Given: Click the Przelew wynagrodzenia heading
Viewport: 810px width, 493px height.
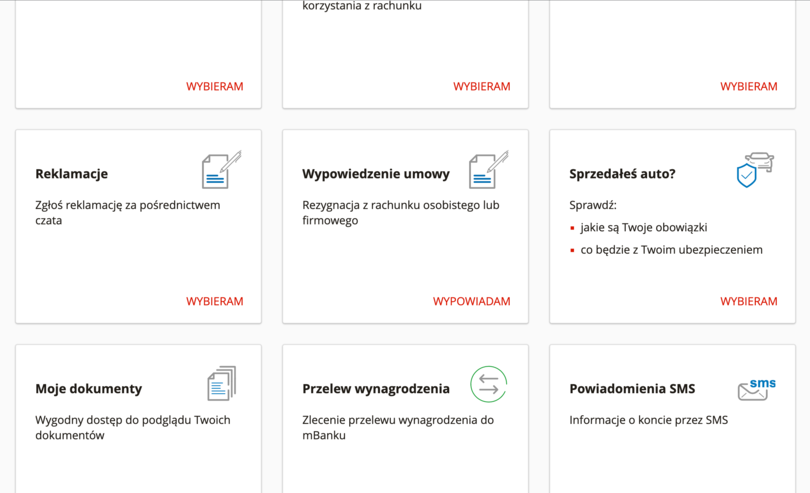Looking at the screenshot, I should 376,389.
